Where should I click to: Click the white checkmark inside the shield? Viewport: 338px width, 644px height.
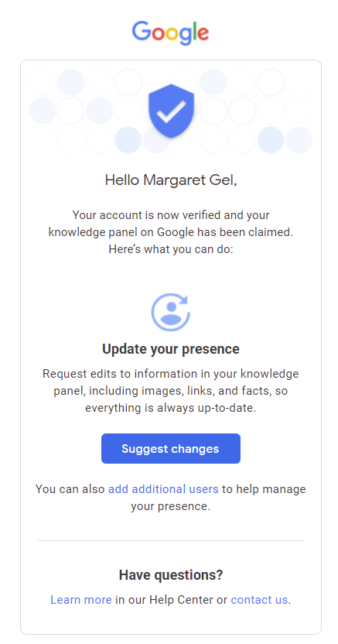click(x=171, y=110)
